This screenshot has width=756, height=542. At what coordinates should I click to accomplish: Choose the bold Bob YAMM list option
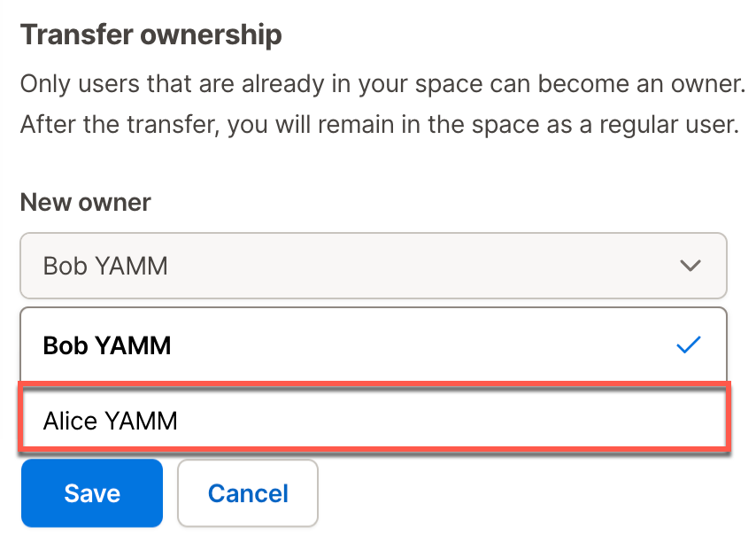(x=374, y=345)
